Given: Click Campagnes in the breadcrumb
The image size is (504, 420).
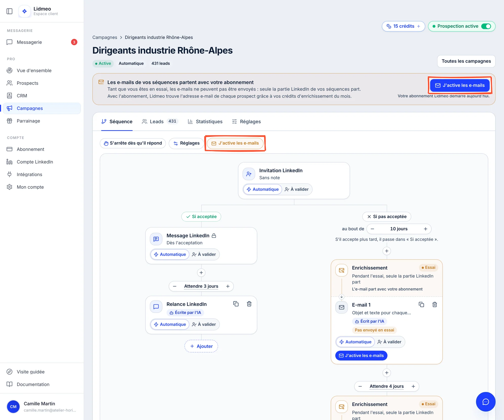Looking at the screenshot, I should coord(105,37).
